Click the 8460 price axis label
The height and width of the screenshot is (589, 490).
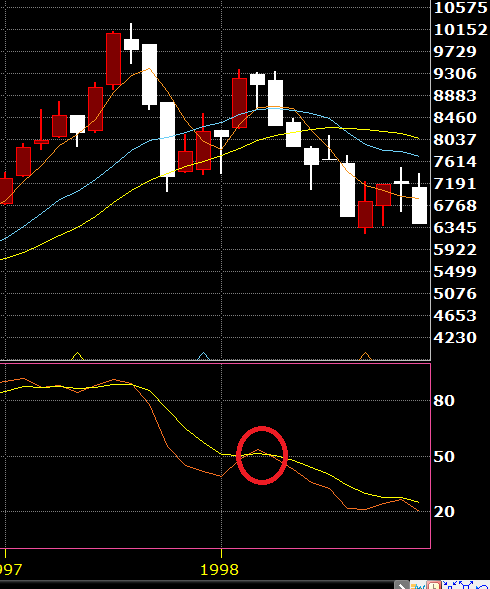455,117
